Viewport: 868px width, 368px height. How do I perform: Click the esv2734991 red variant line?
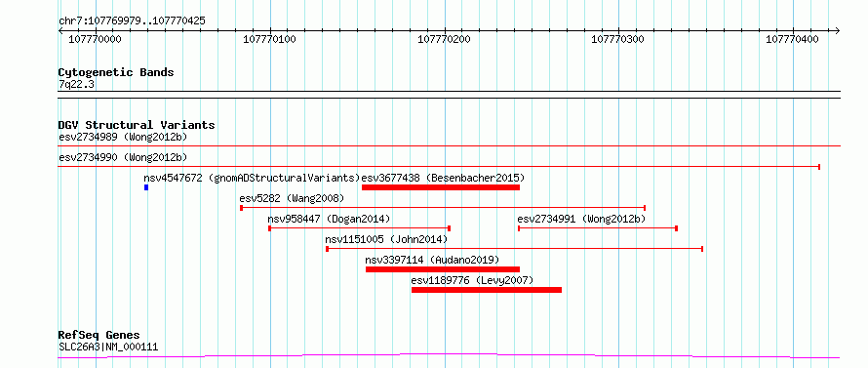[x=598, y=228]
